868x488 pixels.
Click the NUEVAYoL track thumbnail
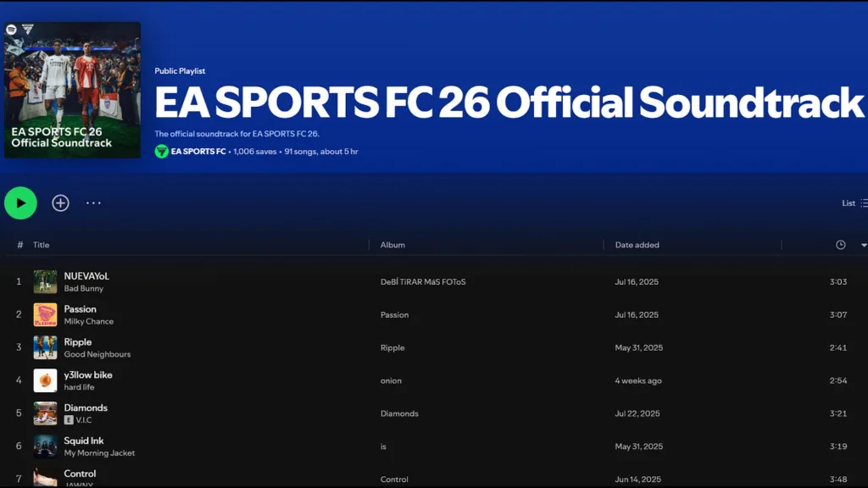pos(47,281)
